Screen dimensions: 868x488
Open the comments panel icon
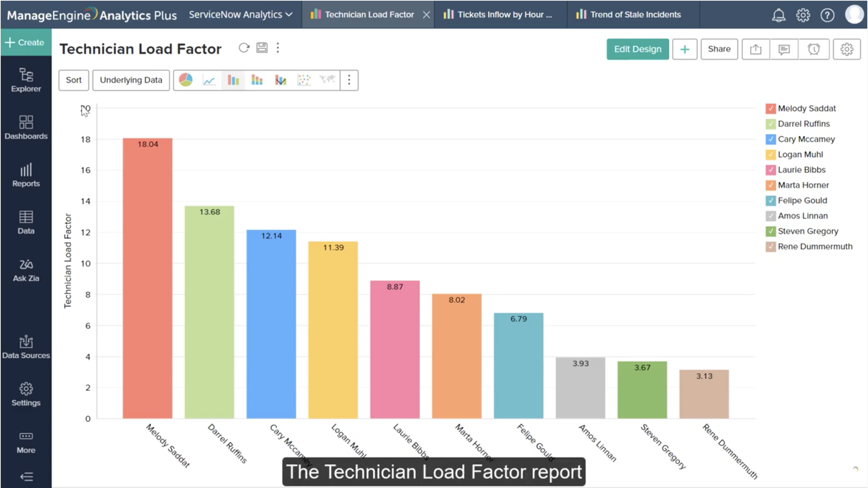[x=784, y=49]
